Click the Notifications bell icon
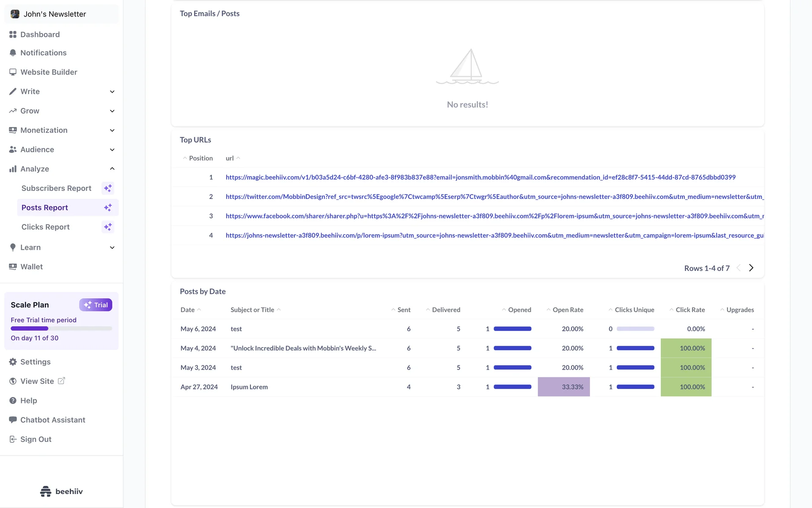This screenshot has height=508, width=812. point(13,53)
